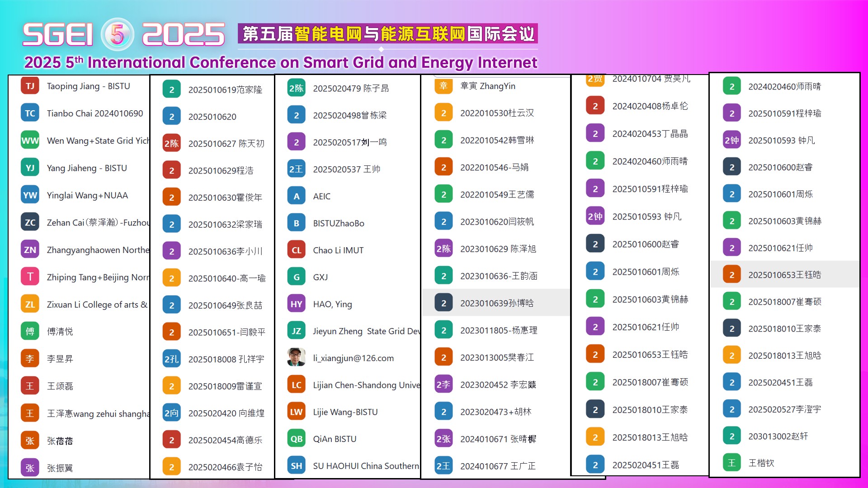
Task: Click QiAn BISTU's QB avatar
Action: tap(296, 438)
